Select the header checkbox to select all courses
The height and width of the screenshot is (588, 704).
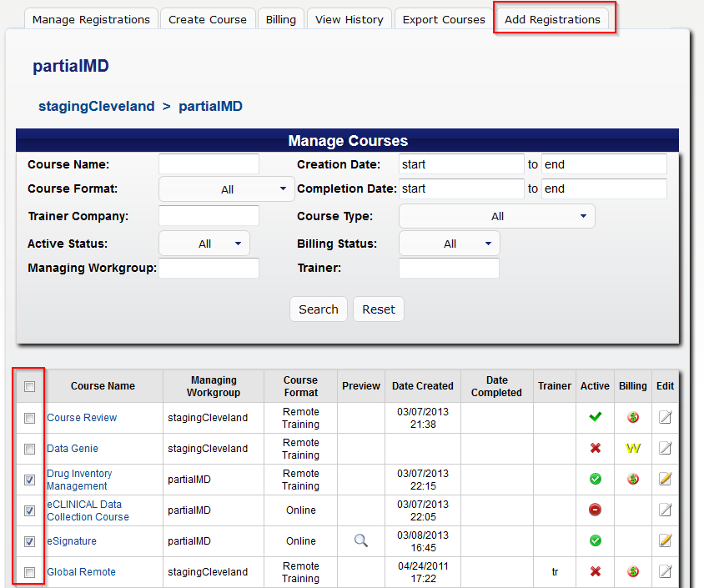(x=29, y=386)
